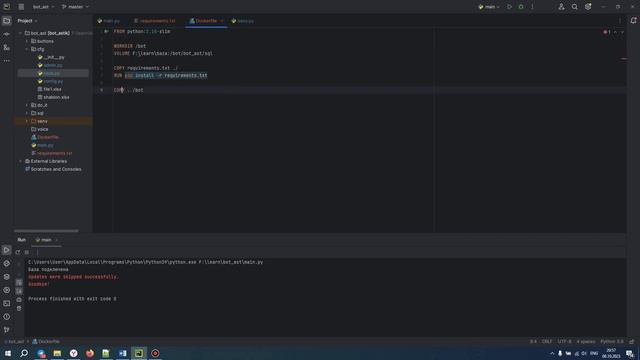Screen dimensions: 640x360
Task: Run the main configuration
Action: (x=509, y=7)
